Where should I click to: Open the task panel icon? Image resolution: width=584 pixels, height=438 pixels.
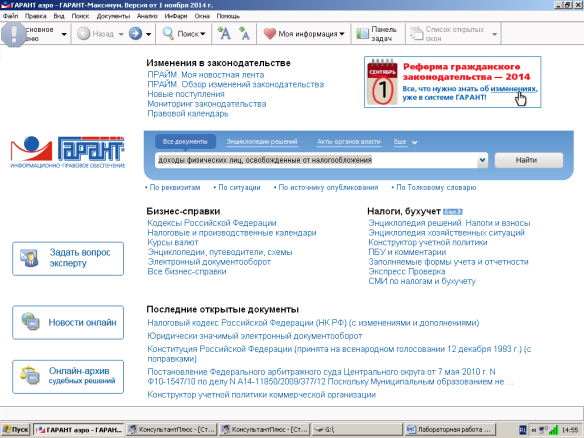tap(362, 34)
